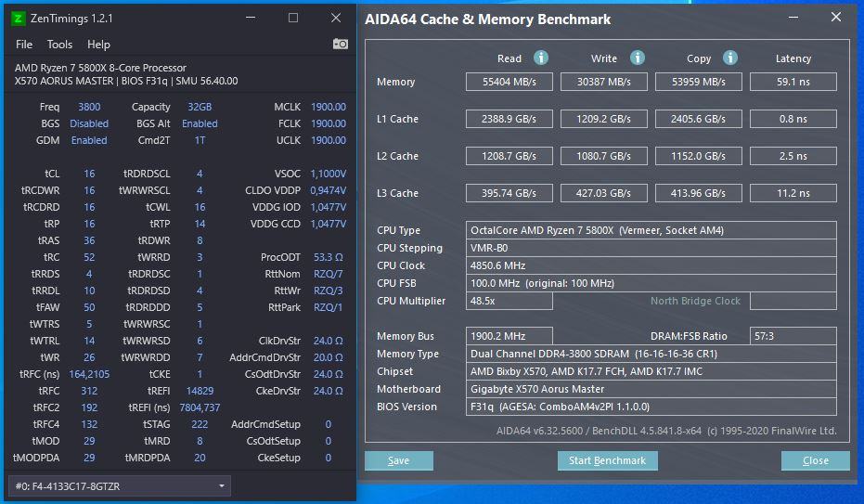The width and height of the screenshot is (864, 504).
Task: Minimize the ZenTimings window
Action: coord(251,19)
